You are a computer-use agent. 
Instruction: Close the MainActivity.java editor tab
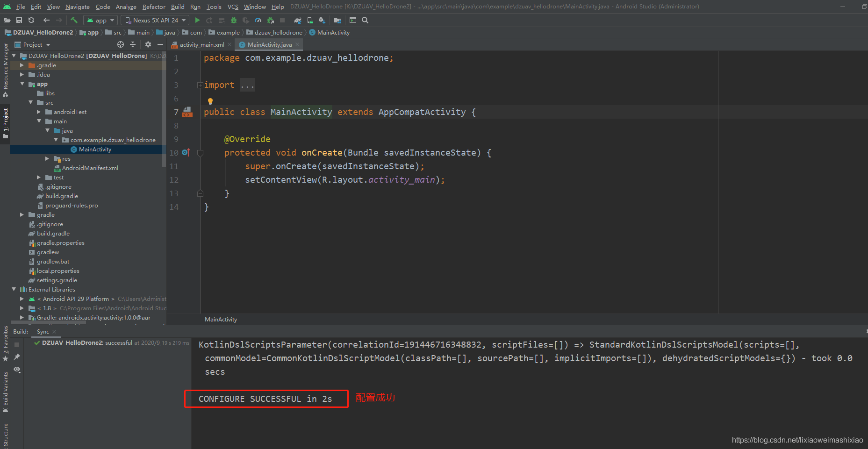[297, 44]
